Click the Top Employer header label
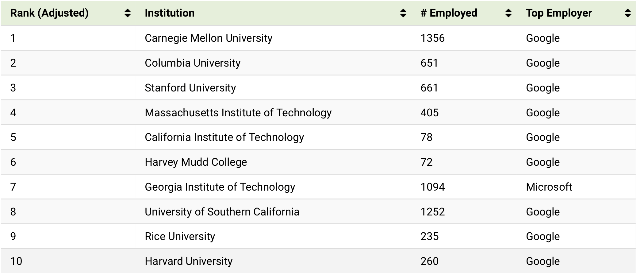The height and width of the screenshot is (275, 644). pos(559,13)
